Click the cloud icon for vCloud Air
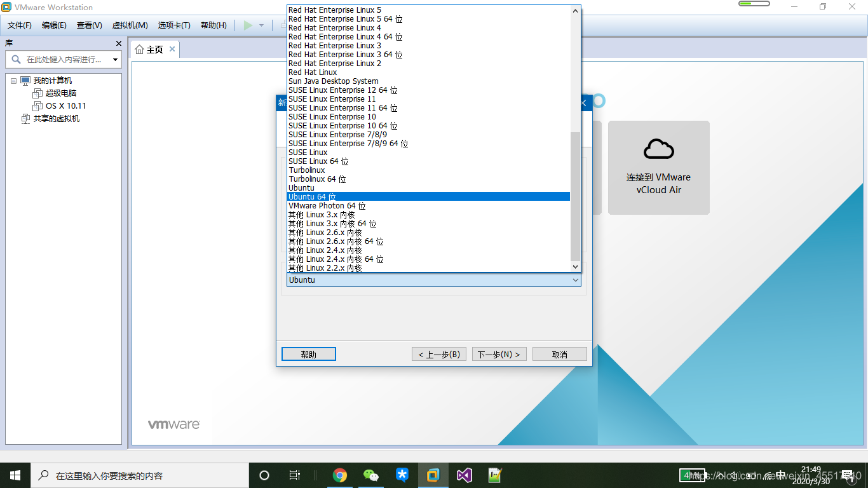 click(658, 149)
